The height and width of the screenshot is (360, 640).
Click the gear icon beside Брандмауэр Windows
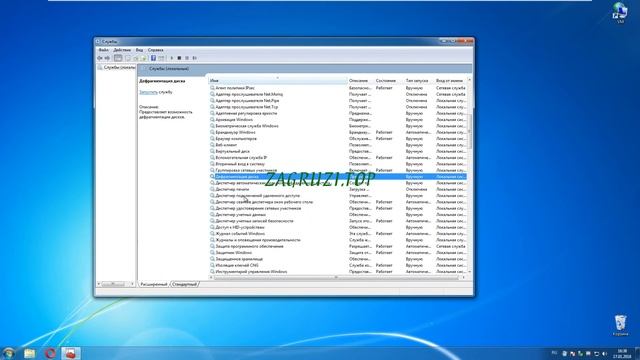click(212, 132)
